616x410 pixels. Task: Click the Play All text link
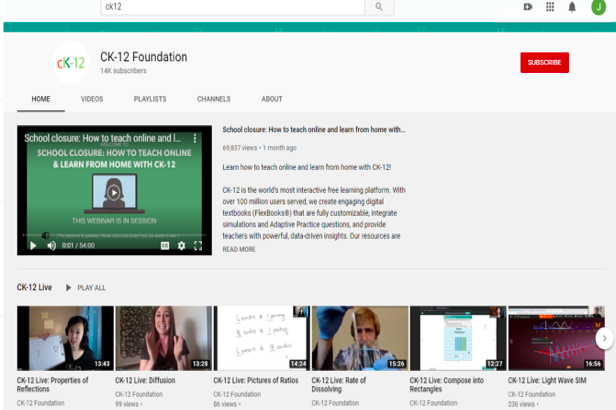pos(92,288)
